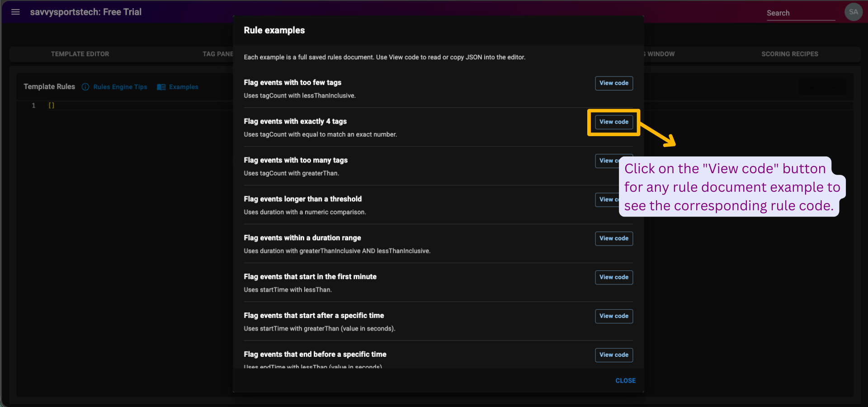
Task: View code for first minute rule
Action: 613,277
